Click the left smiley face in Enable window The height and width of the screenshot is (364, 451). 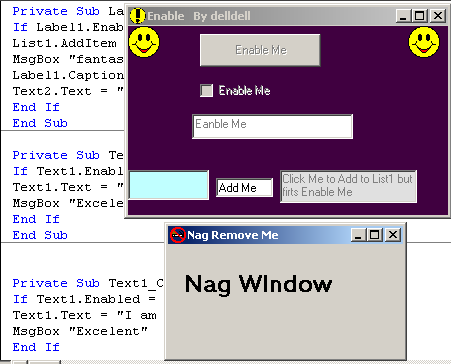tap(144, 42)
